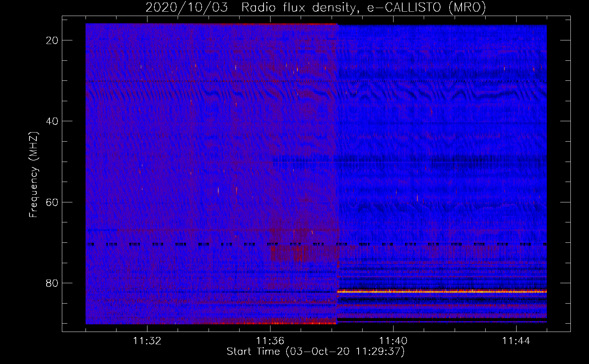
Task: Click the '11:40' time tick label
Action: click(x=393, y=341)
